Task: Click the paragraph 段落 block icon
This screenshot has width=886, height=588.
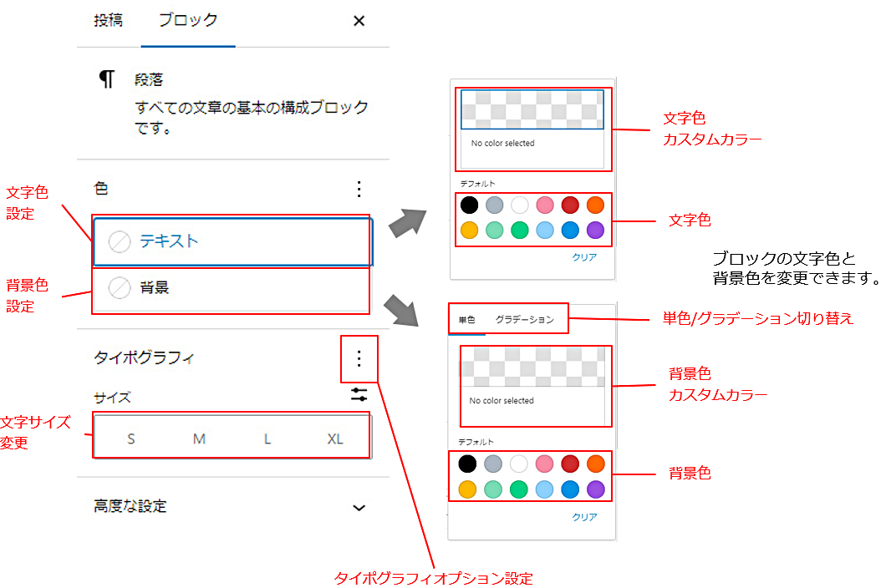Action: click(x=107, y=79)
